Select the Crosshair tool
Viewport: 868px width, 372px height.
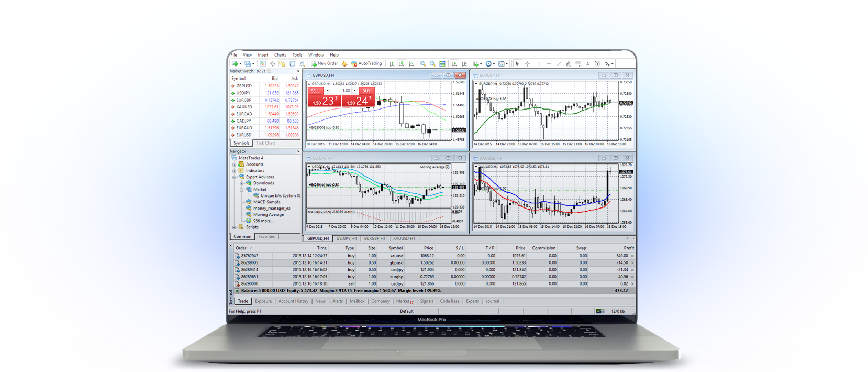(527, 64)
